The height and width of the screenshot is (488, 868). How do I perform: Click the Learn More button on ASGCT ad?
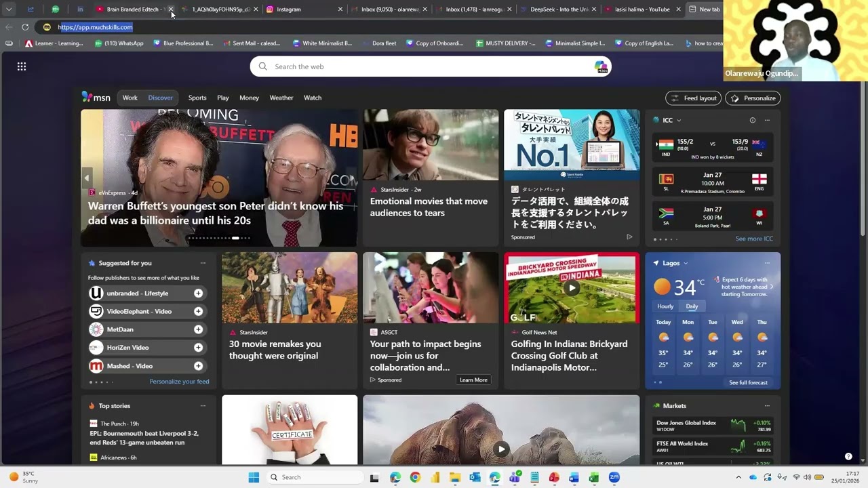pos(473,380)
